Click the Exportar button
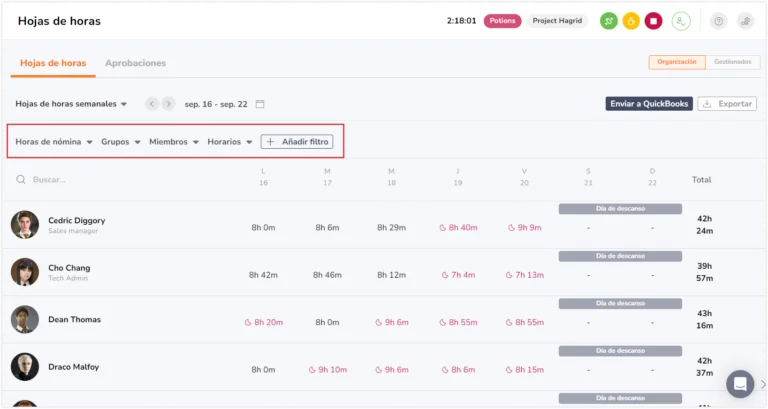 727,104
